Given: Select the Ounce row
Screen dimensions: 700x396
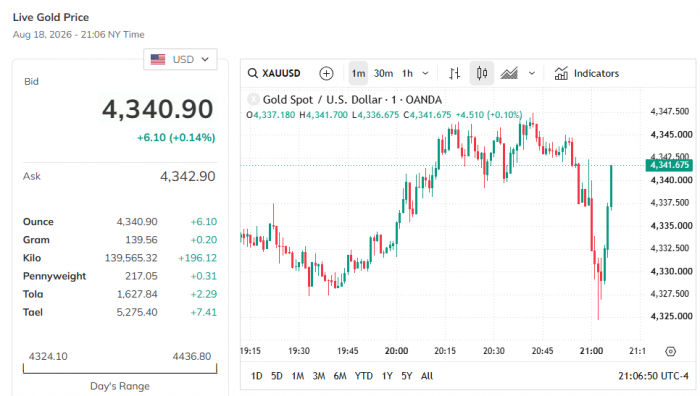Looking at the screenshot, I should tap(120, 222).
